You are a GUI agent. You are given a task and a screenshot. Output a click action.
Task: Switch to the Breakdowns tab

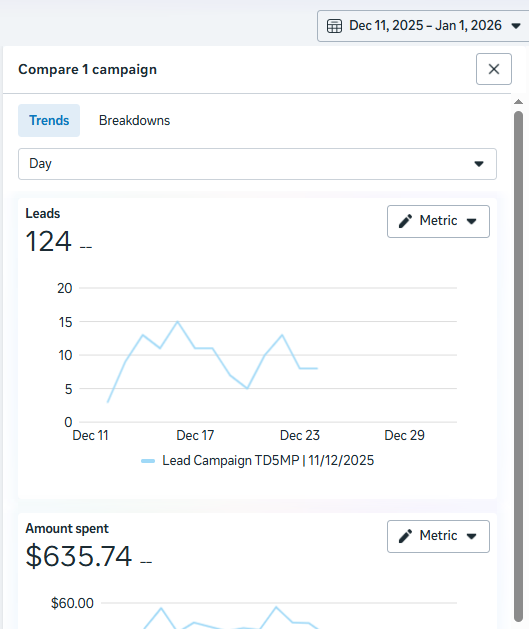tap(134, 120)
